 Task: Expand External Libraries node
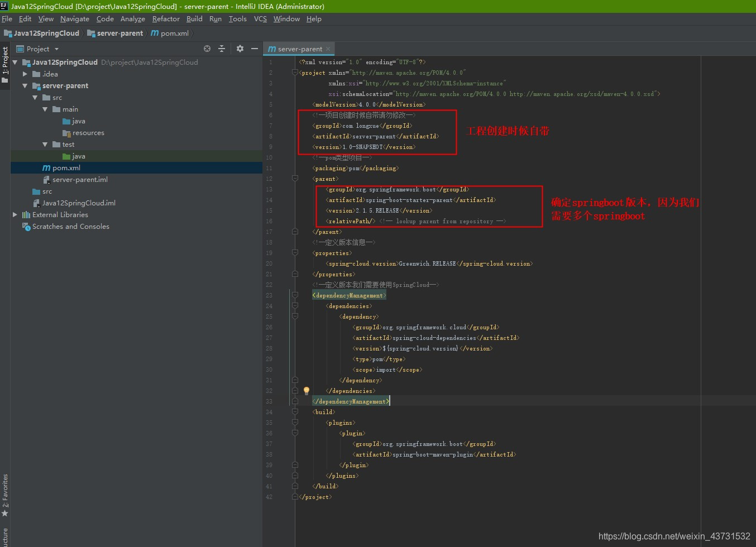point(15,215)
